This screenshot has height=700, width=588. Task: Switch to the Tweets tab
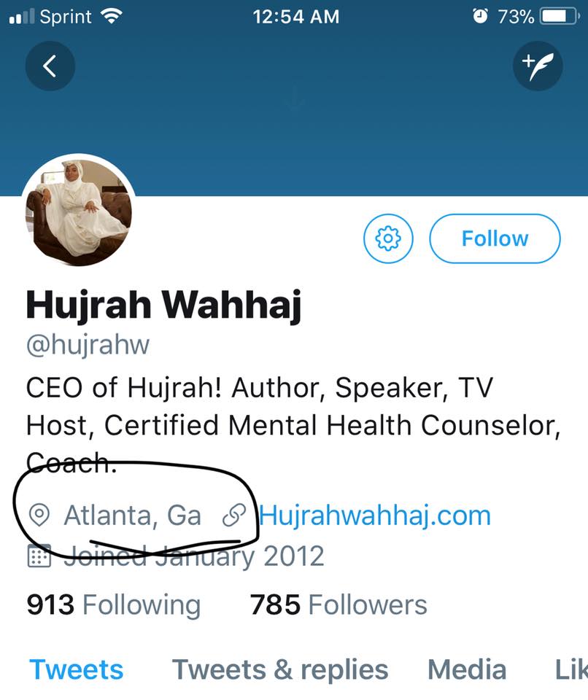point(77,669)
